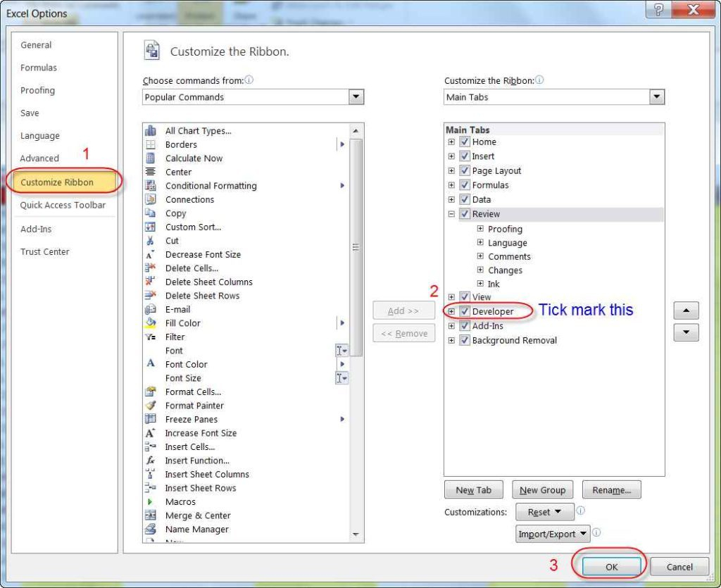Expand the Home tab tree item
Viewport: 721px width, 588px height.
pyautogui.click(x=451, y=142)
